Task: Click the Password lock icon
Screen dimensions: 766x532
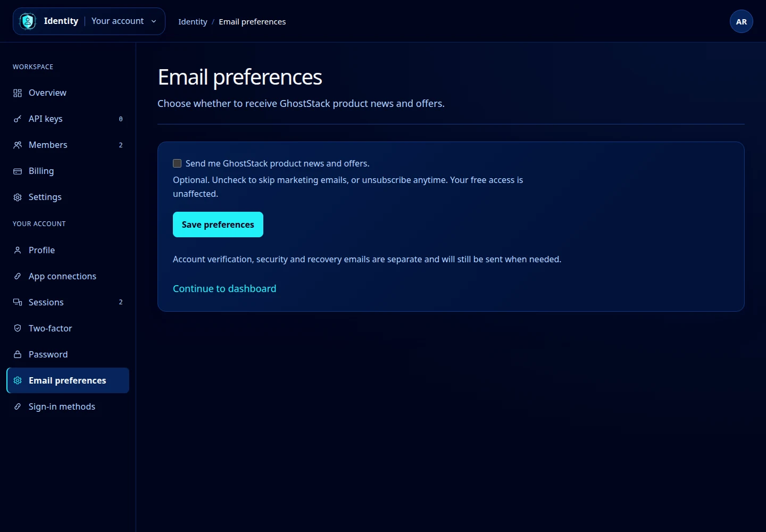Action: click(x=18, y=354)
